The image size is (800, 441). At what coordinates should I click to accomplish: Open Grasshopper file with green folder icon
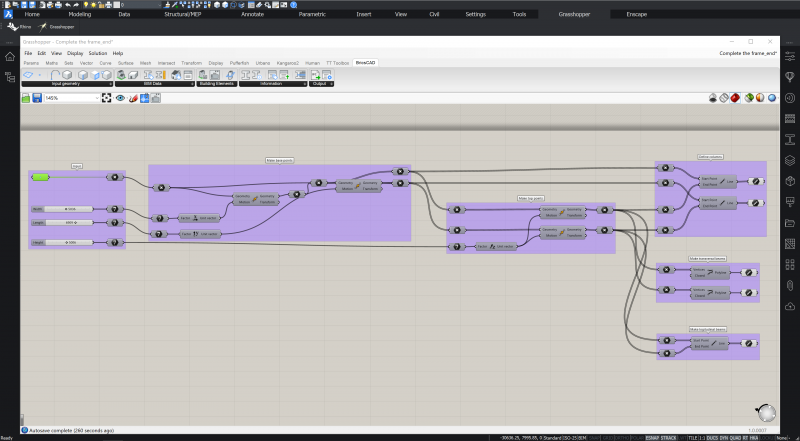click(x=26, y=98)
